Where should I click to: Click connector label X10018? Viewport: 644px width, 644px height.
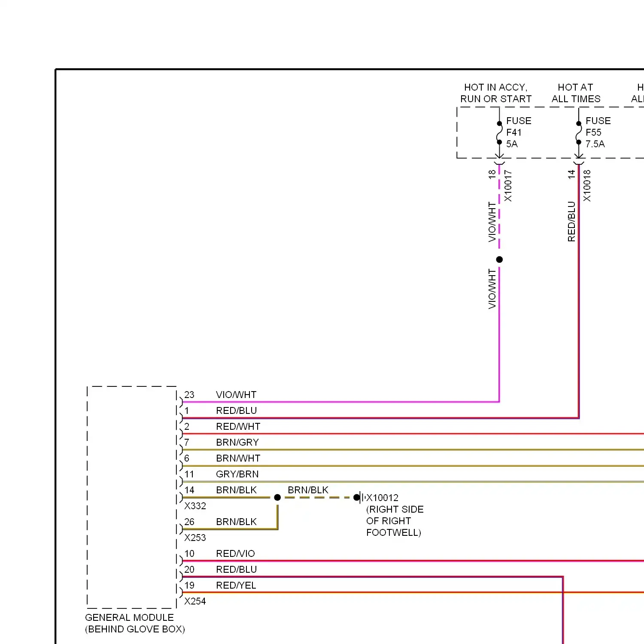coord(587,186)
